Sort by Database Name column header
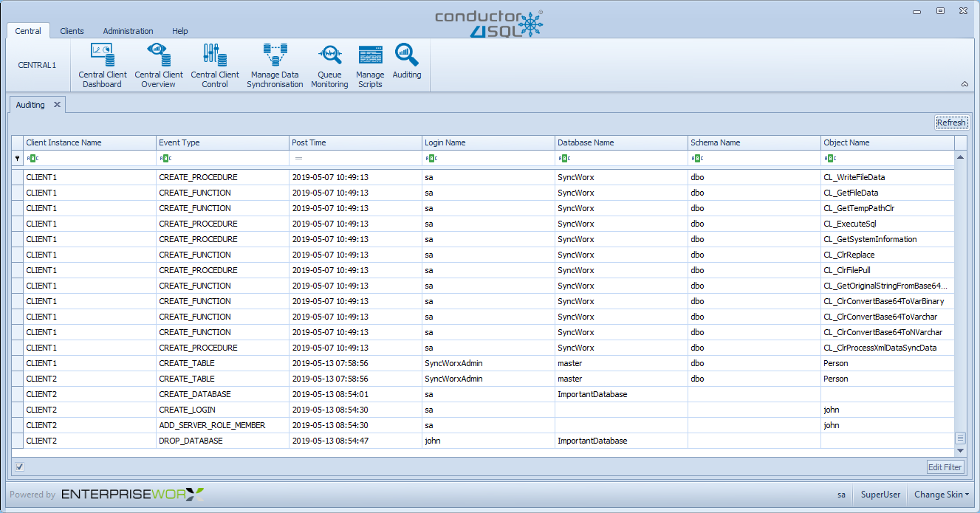 [x=621, y=142]
